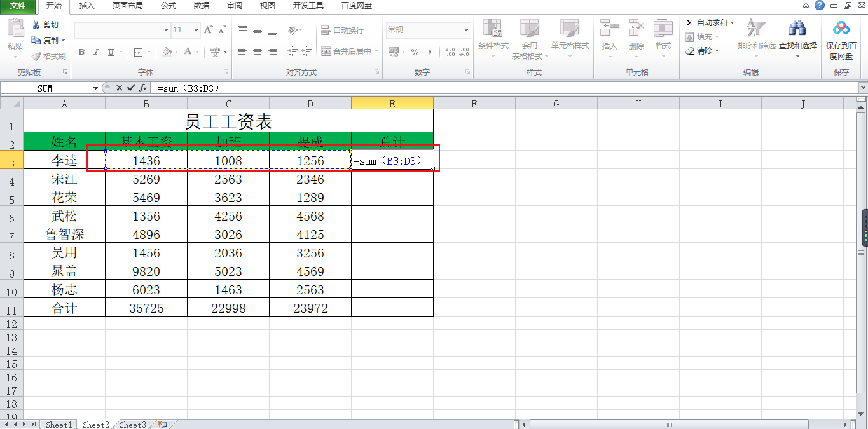Click the accounting number format icon
This screenshot has height=429, width=868.
coord(393,52)
